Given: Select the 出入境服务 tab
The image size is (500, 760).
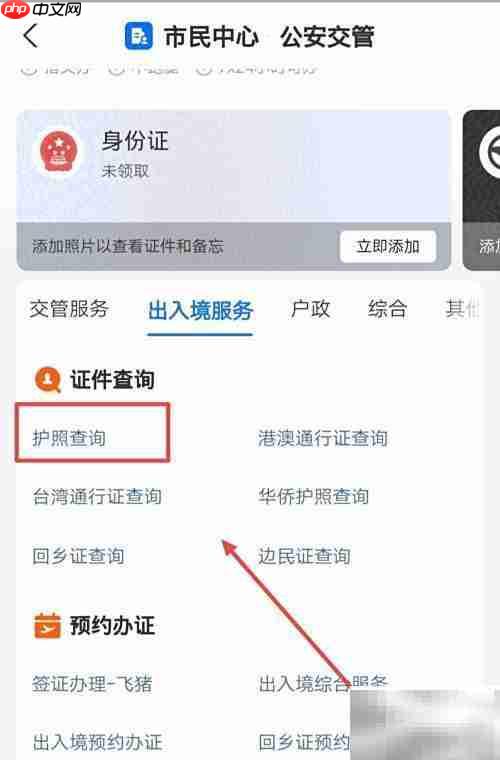Looking at the screenshot, I should point(200,310).
